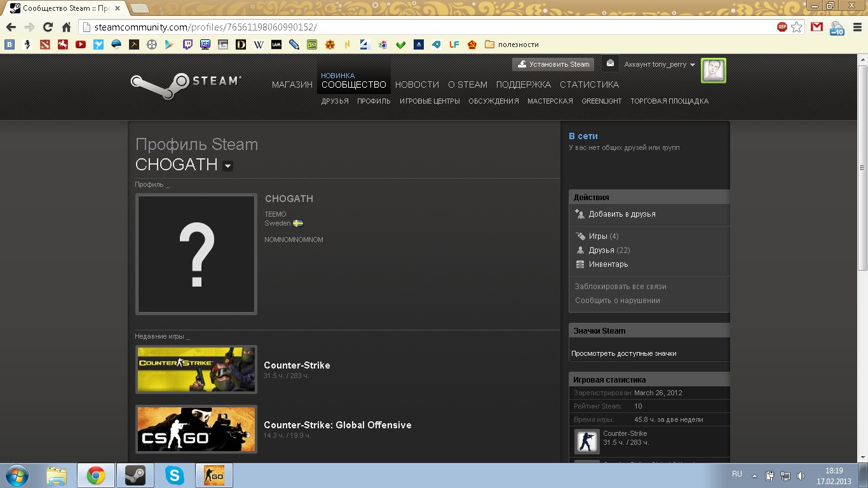This screenshot has width=868, height=488.
Task: Open the МАГАЗИН menu item
Action: click(x=292, y=85)
